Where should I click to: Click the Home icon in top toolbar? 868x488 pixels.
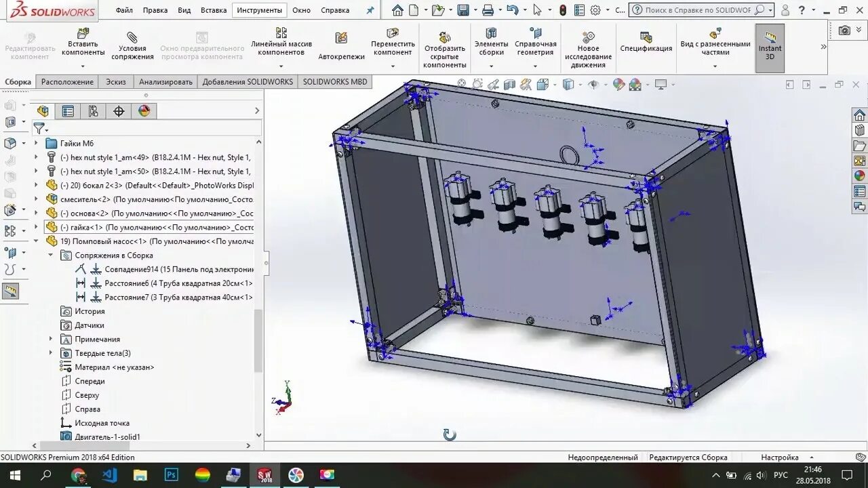tap(397, 10)
